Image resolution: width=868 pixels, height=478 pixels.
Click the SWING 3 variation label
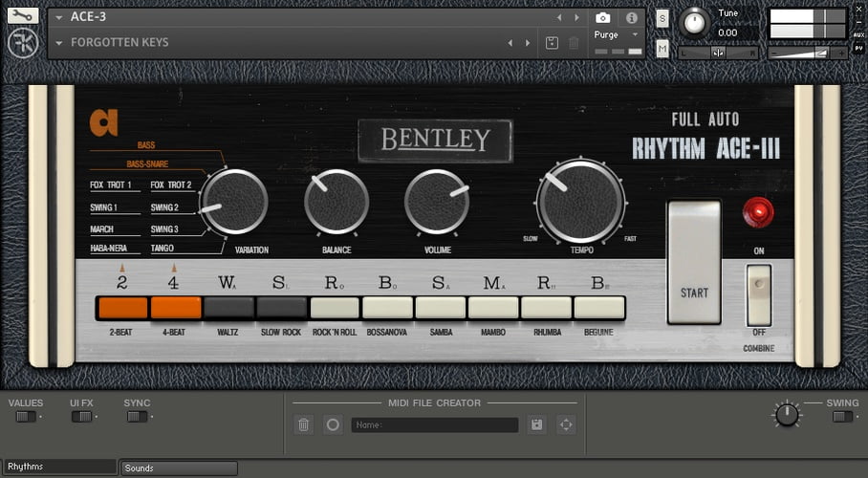tap(164, 229)
